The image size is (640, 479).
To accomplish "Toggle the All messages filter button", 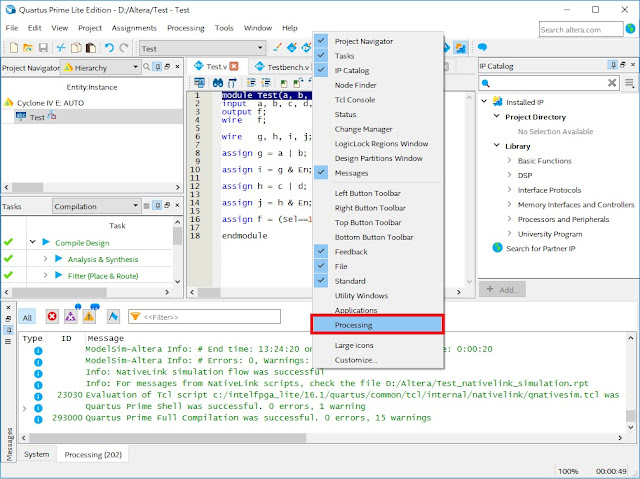I will click(x=27, y=317).
